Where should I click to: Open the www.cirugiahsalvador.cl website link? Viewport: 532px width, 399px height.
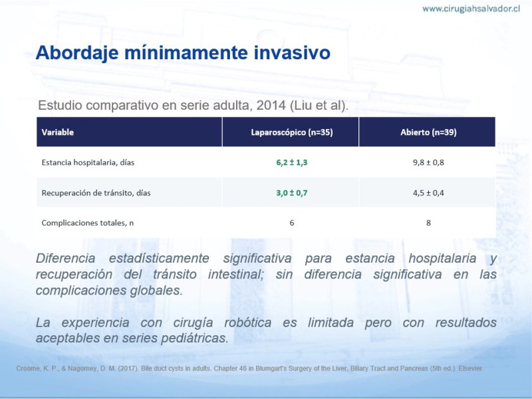pos(471,9)
